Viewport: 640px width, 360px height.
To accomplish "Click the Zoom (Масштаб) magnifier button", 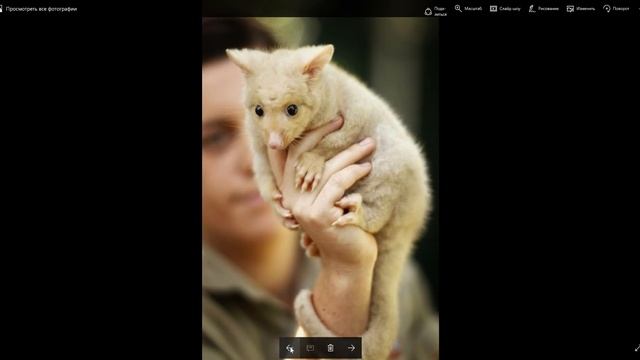I will pos(468,9).
